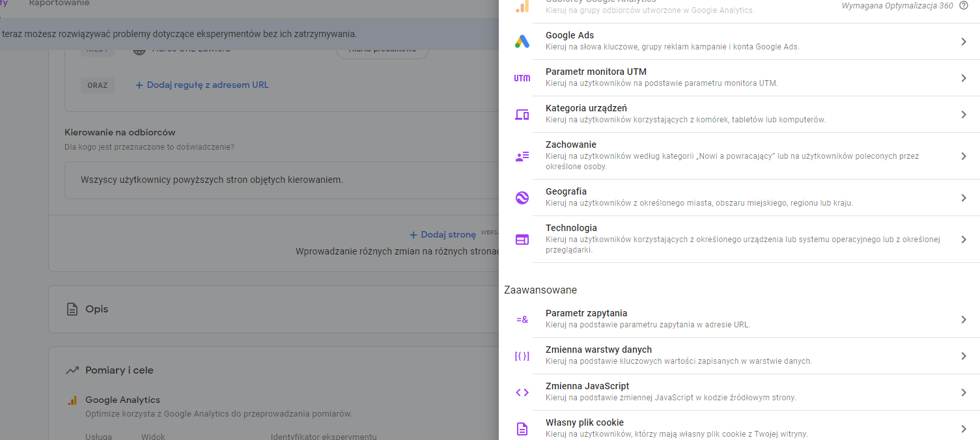Screen dimensions: 980x440
Task: Click Dodaj regułę z adresem URL
Action: pyautogui.click(x=202, y=85)
